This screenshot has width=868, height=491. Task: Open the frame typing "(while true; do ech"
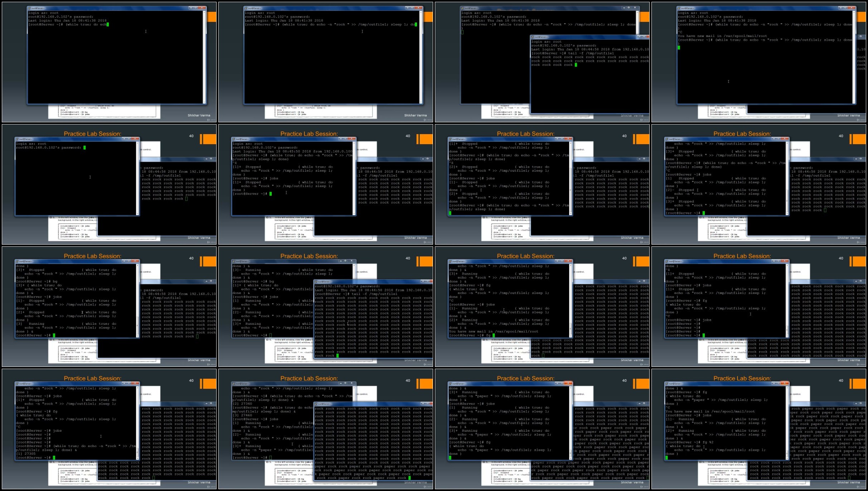(x=109, y=62)
